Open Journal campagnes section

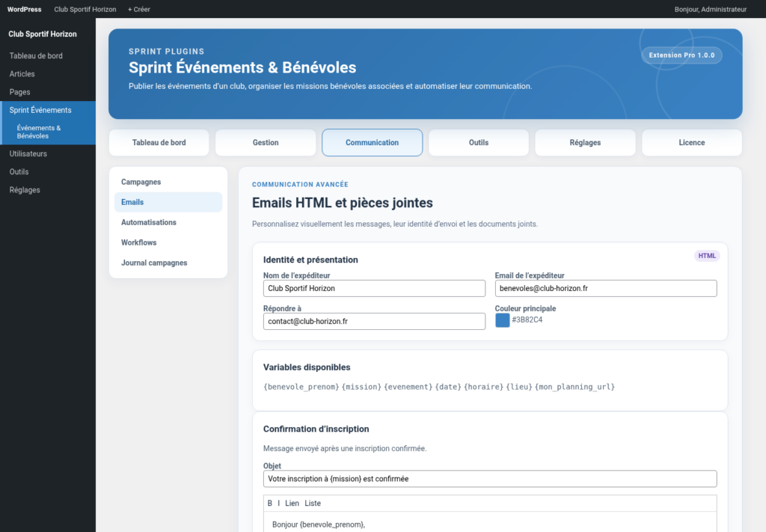point(168,263)
